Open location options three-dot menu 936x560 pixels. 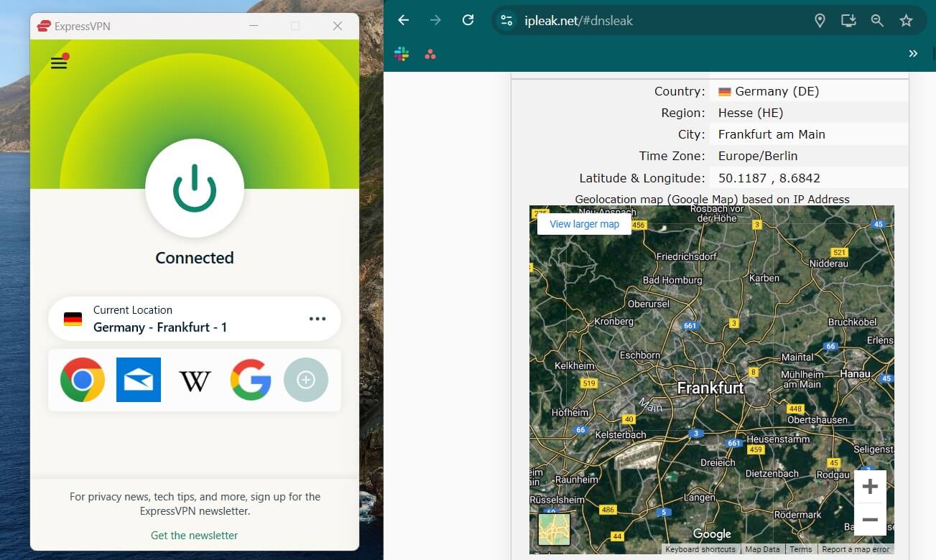coord(317,319)
